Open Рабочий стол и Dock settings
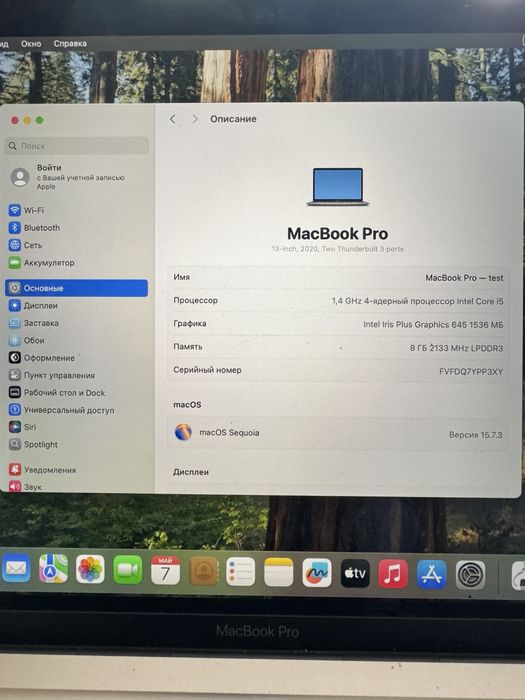The image size is (525, 700). [x=57, y=392]
